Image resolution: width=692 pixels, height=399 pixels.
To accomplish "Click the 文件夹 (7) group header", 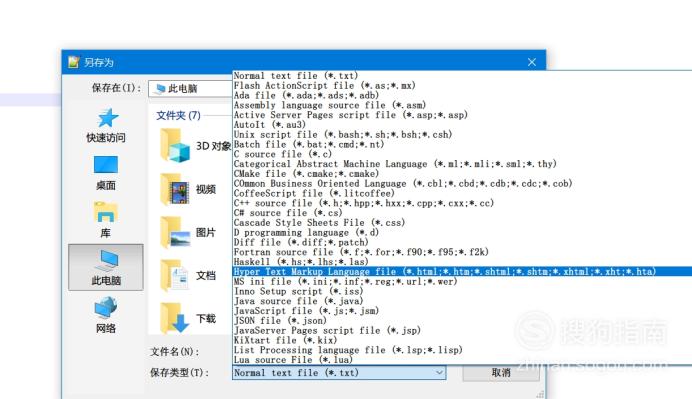I will point(178,116).
